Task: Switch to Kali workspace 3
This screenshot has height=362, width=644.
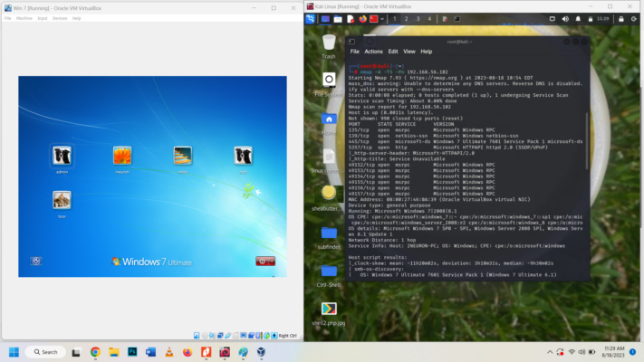Action: point(418,19)
